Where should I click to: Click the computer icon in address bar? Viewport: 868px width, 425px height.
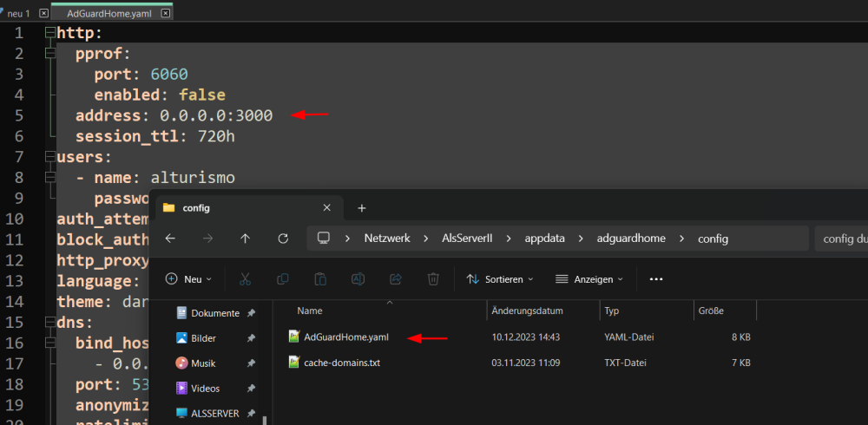[x=324, y=239]
